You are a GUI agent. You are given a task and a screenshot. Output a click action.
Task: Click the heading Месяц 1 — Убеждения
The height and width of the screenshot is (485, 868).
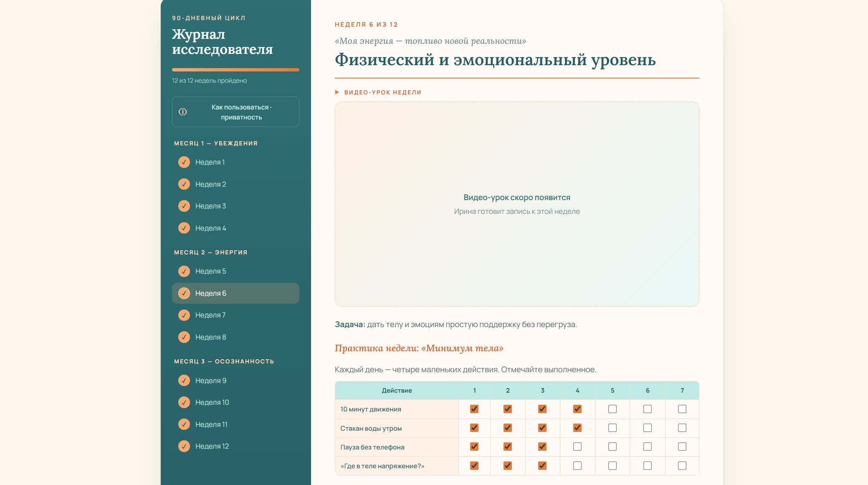pyautogui.click(x=216, y=143)
